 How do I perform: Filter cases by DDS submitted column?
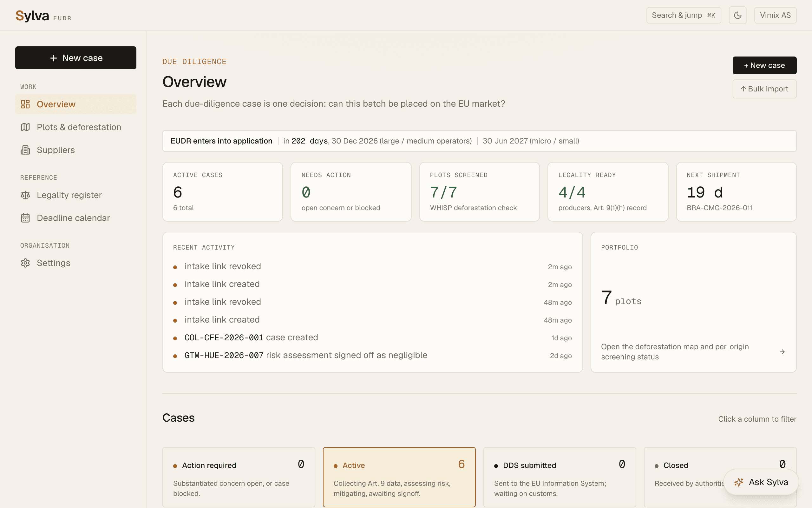pyautogui.click(x=559, y=477)
